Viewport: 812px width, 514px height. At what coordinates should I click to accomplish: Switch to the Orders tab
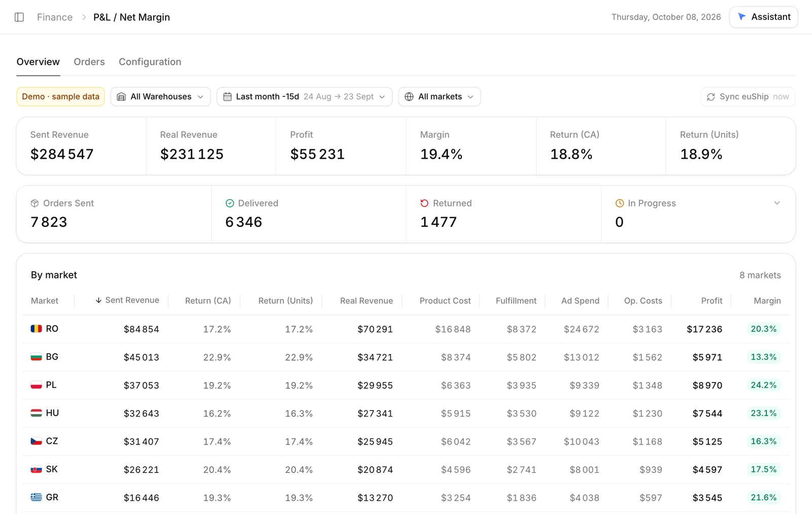coord(89,62)
